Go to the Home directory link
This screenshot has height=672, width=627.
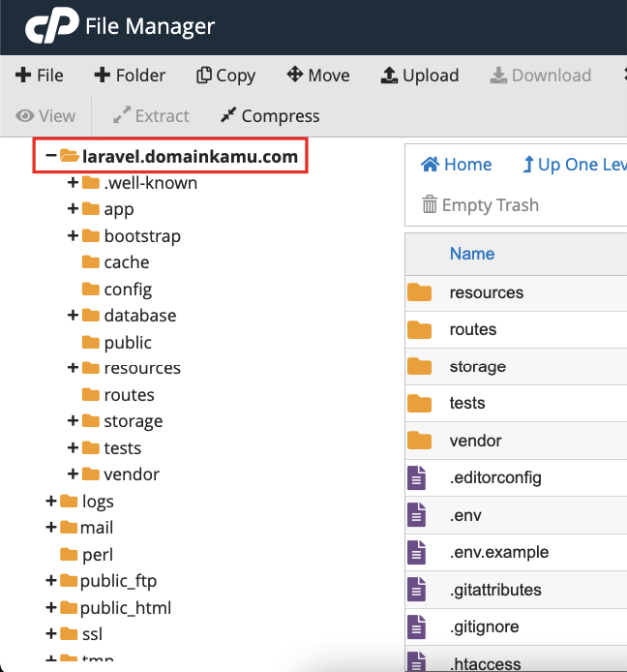coord(456,165)
